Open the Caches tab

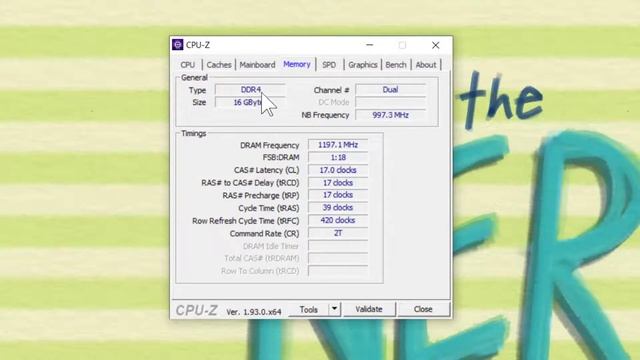coord(219,65)
